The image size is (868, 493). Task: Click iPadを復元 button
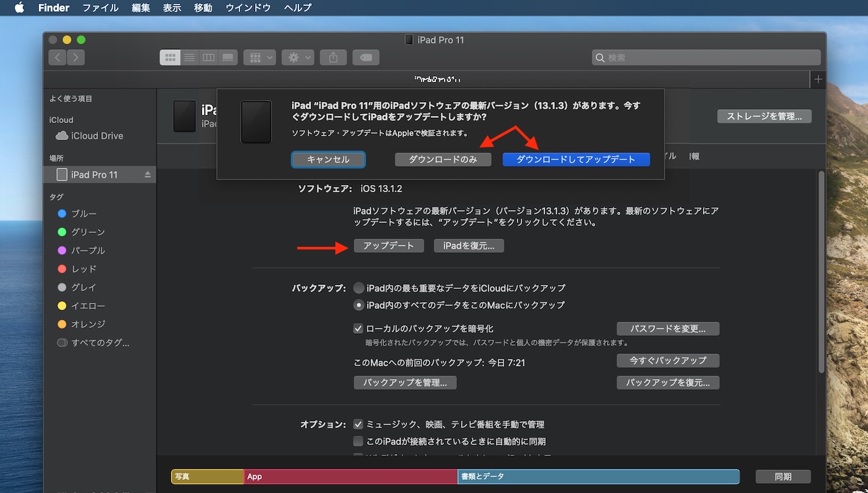[x=469, y=246]
